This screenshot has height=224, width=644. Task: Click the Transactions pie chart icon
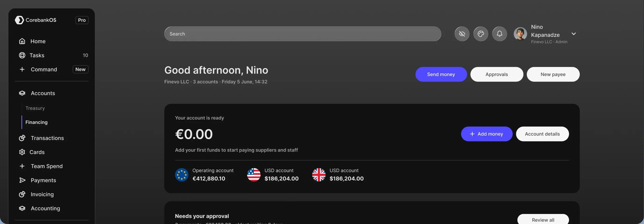[22, 138]
